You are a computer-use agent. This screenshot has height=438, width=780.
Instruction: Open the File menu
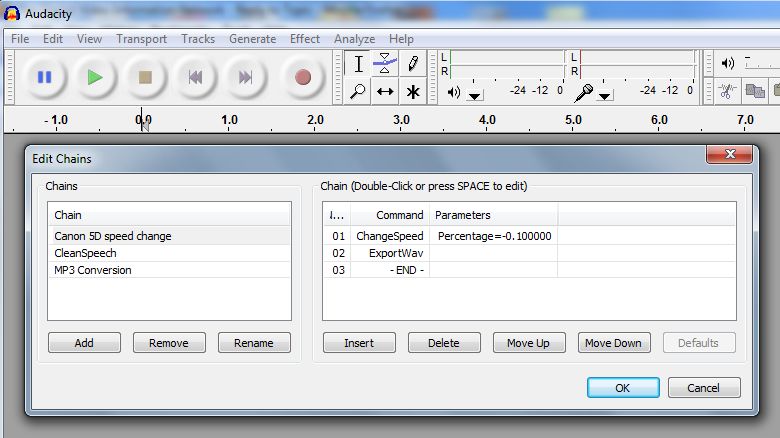tap(20, 39)
